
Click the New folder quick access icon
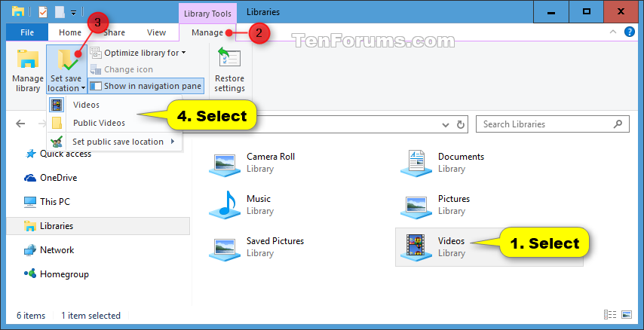60,12
